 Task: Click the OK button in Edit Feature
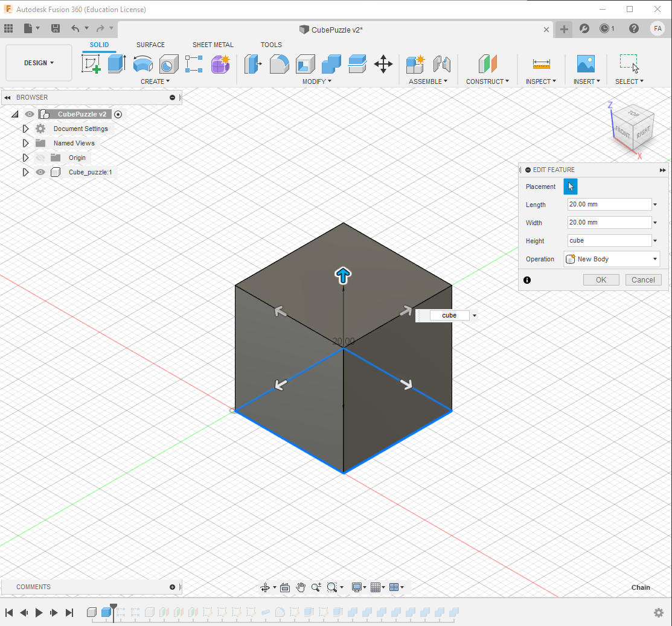[x=601, y=279]
